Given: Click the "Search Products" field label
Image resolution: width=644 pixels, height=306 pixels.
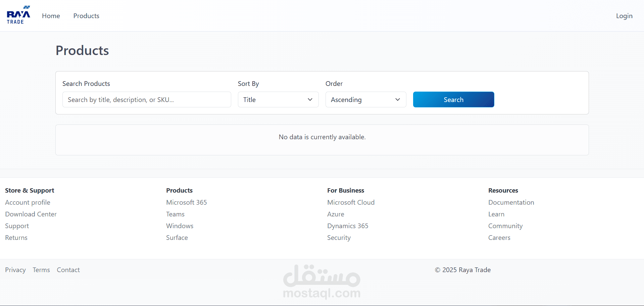Looking at the screenshot, I should 86,84.
